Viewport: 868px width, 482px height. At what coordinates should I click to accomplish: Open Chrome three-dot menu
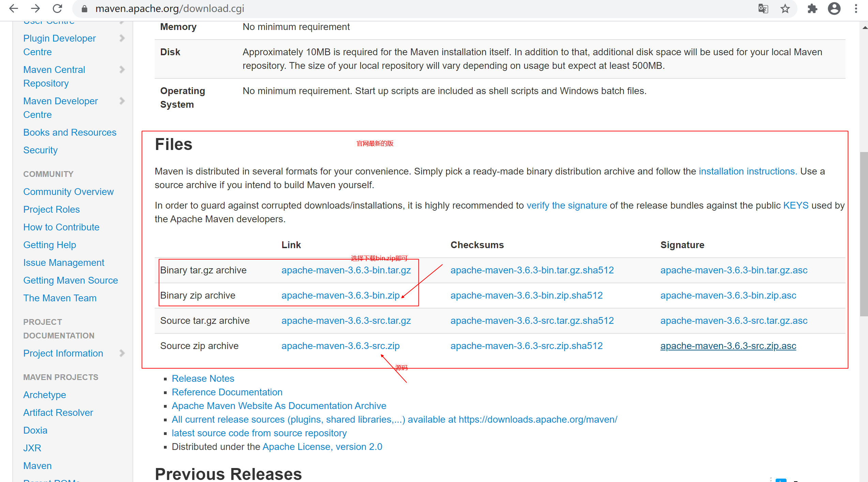tap(856, 9)
